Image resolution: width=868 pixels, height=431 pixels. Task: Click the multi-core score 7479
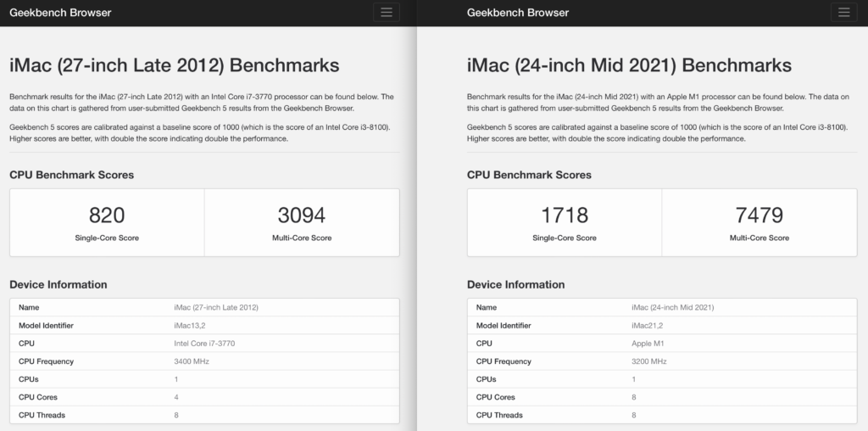pos(759,215)
